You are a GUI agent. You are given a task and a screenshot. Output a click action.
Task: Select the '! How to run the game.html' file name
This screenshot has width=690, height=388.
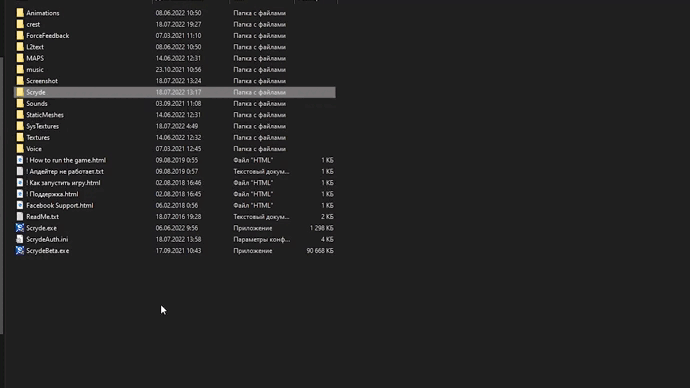click(66, 160)
